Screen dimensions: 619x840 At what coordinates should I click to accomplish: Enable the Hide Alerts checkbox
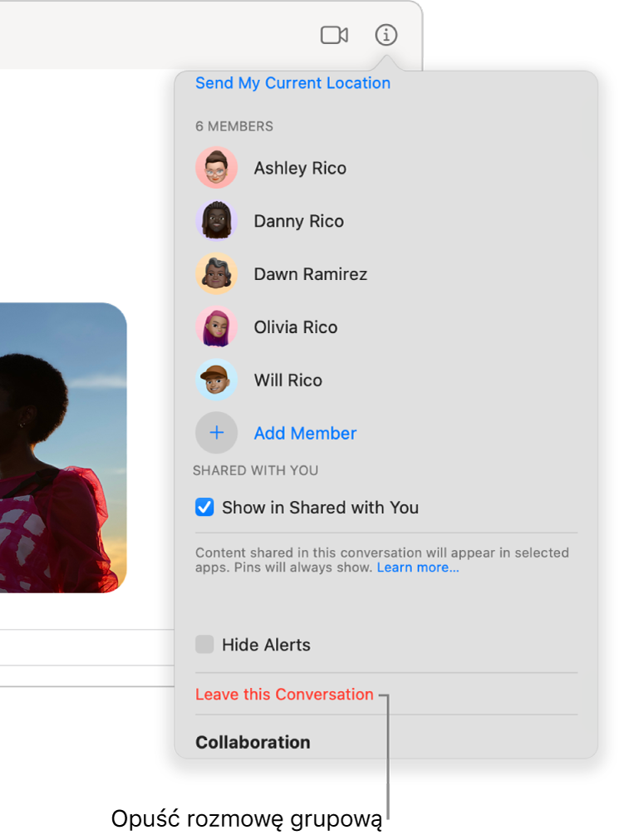tap(204, 645)
